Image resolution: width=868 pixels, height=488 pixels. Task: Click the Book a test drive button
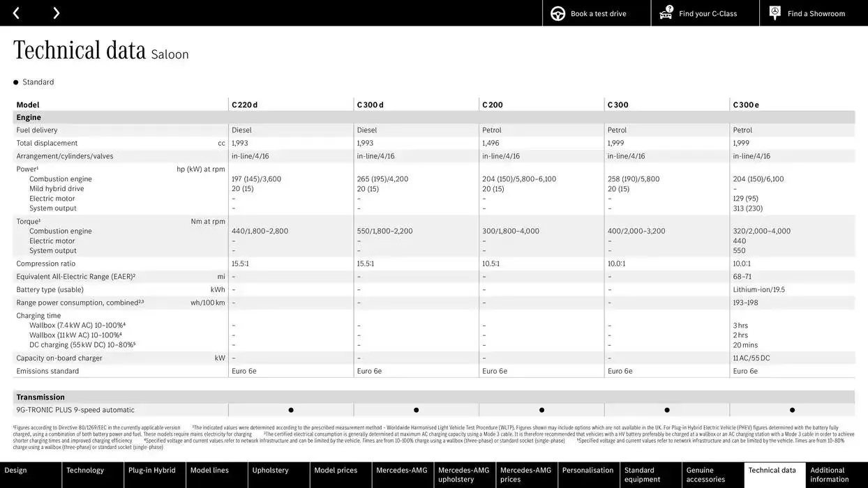coord(596,13)
